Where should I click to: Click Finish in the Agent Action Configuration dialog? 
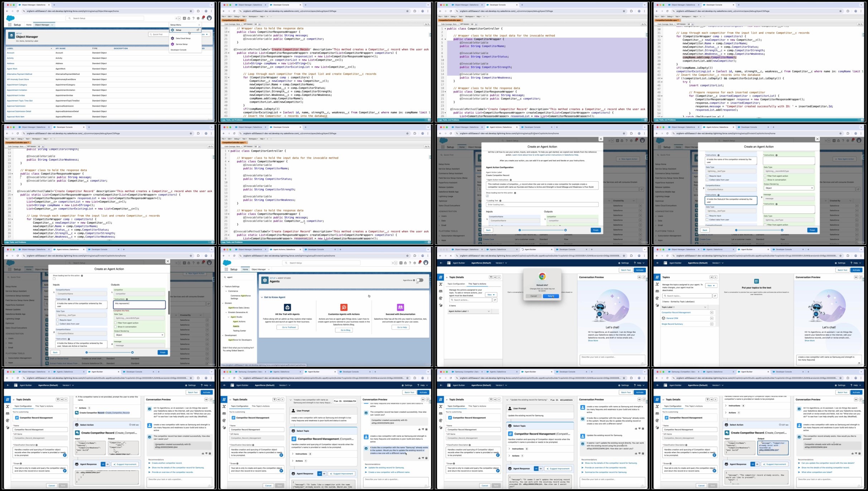coord(596,230)
